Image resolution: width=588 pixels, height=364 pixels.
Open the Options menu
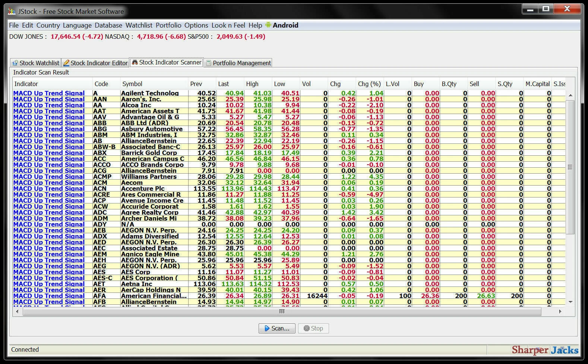click(196, 25)
